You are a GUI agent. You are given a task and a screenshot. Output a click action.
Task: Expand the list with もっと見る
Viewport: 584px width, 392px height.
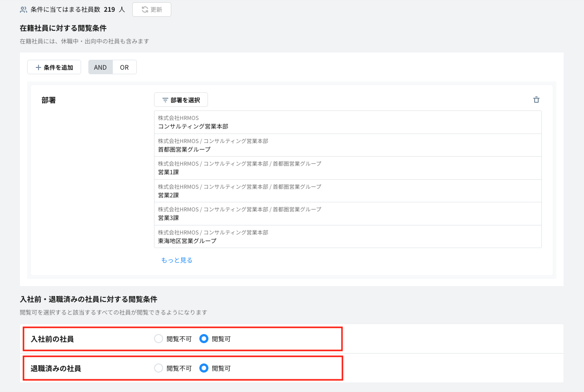point(177,260)
